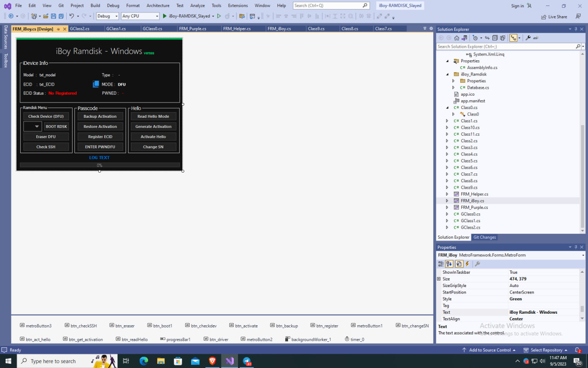Click Sync with Active Document icon
The height and width of the screenshot is (368, 588).
click(487, 38)
